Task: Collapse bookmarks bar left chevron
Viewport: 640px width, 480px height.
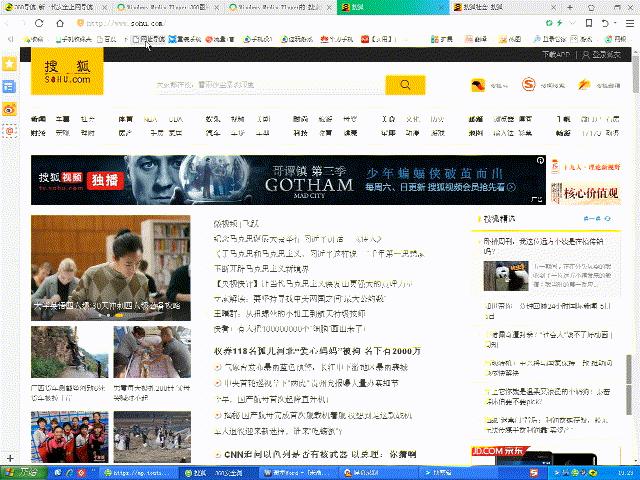Action: click(11, 39)
